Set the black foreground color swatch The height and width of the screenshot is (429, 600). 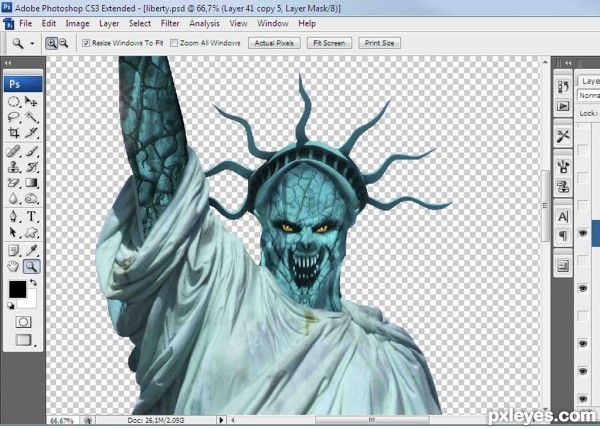pos(17,289)
